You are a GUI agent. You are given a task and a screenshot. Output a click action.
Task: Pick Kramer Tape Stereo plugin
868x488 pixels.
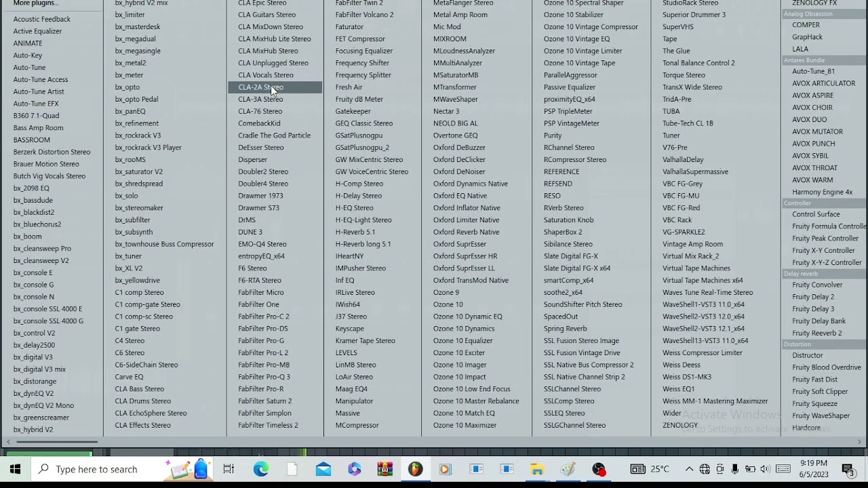coord(365,341)
